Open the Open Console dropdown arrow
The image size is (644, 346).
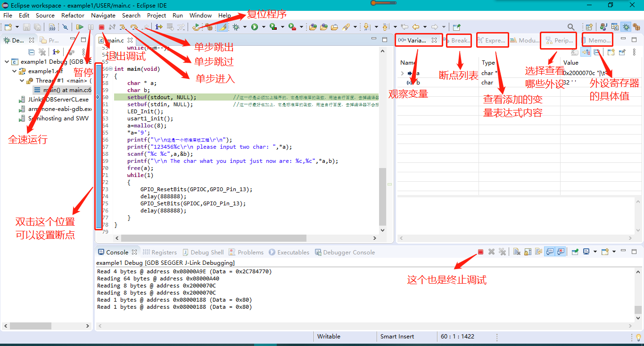coord(614,252)
